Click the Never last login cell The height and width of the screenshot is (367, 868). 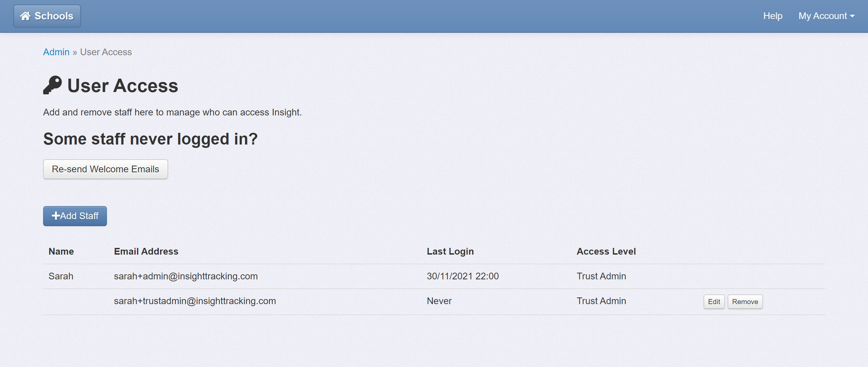tap(439, 301)
